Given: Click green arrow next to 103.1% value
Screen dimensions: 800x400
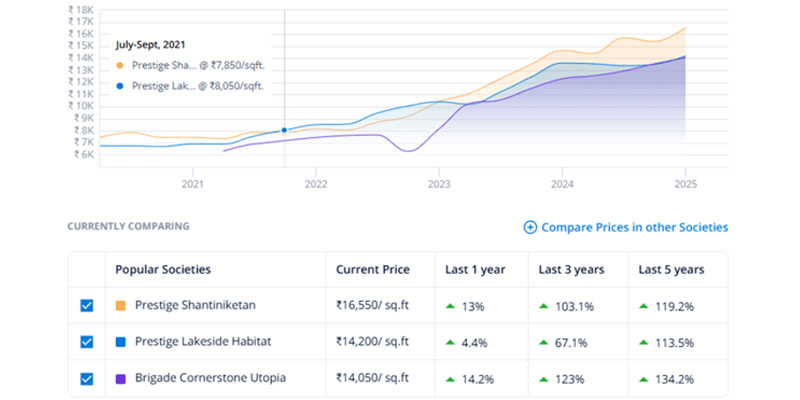Looking at the screenshot, I should pyautogui.click(x=544, y=305).
